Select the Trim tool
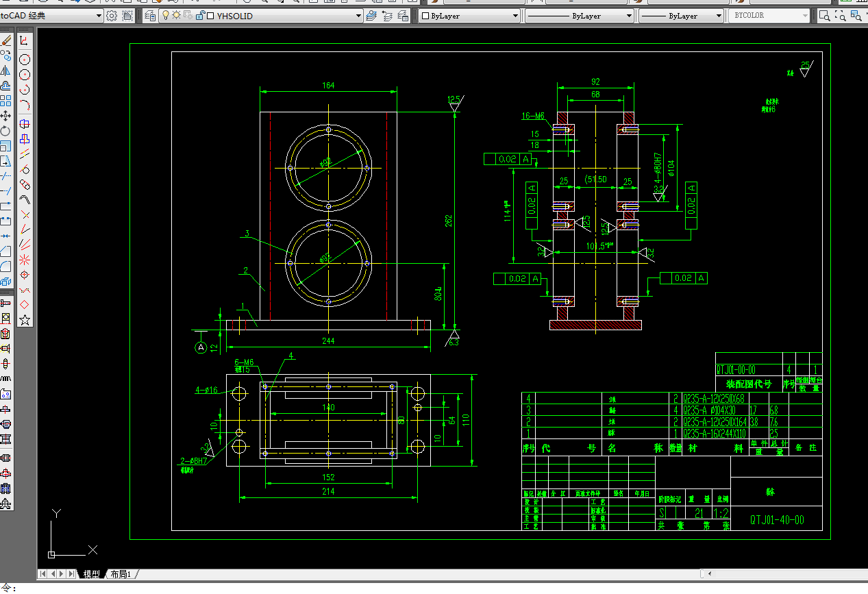The height and width of the screenshot is (594, 868). tap(5, 176)
